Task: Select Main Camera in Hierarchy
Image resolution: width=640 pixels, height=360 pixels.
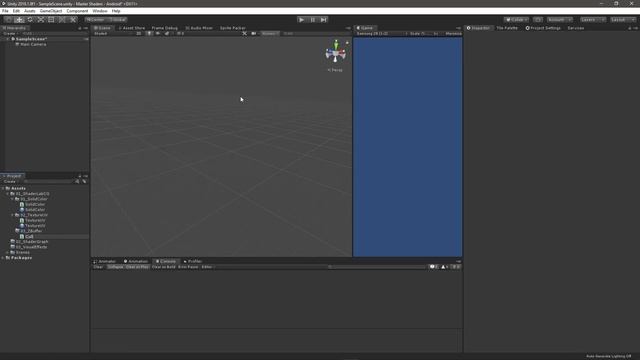Action: [x=33, y=44]
